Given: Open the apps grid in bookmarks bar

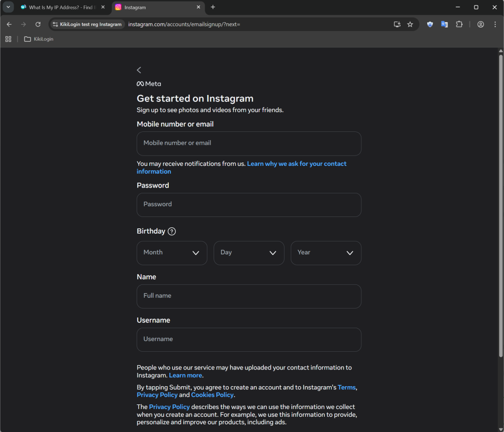Looking at the screenshot, I should 8,39.
